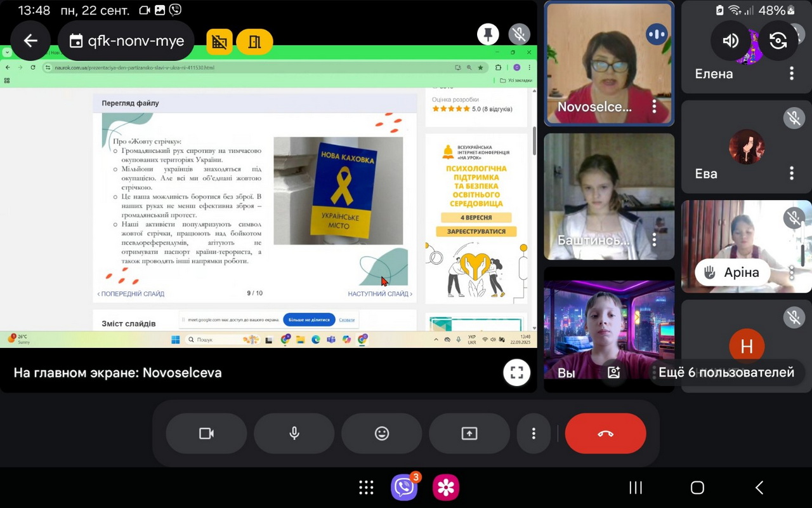Viewport: 812px width, 508px height.
Task: Toggle the camera on or off
Action: click(x=206, y=433)
